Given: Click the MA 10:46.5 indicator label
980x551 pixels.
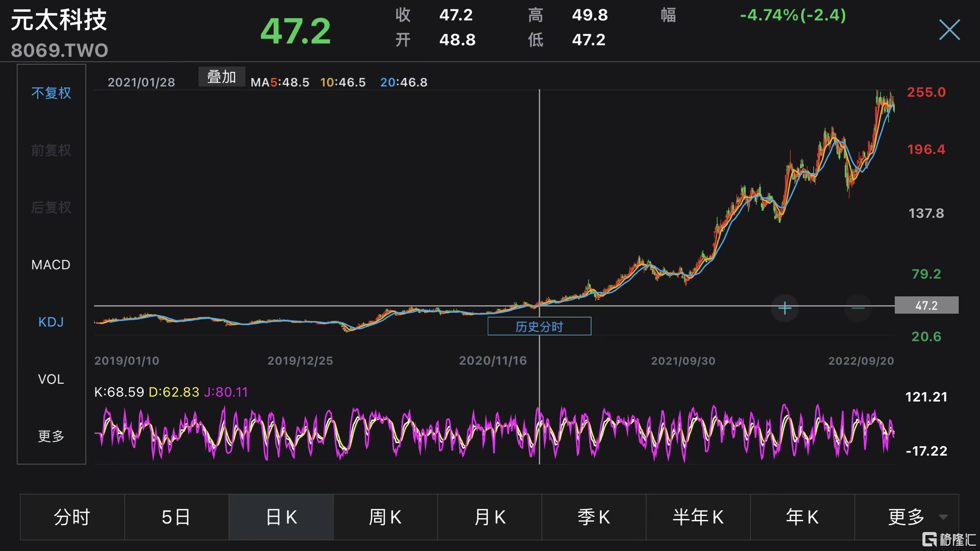Looking at the screenshot, I should point(343,83).
